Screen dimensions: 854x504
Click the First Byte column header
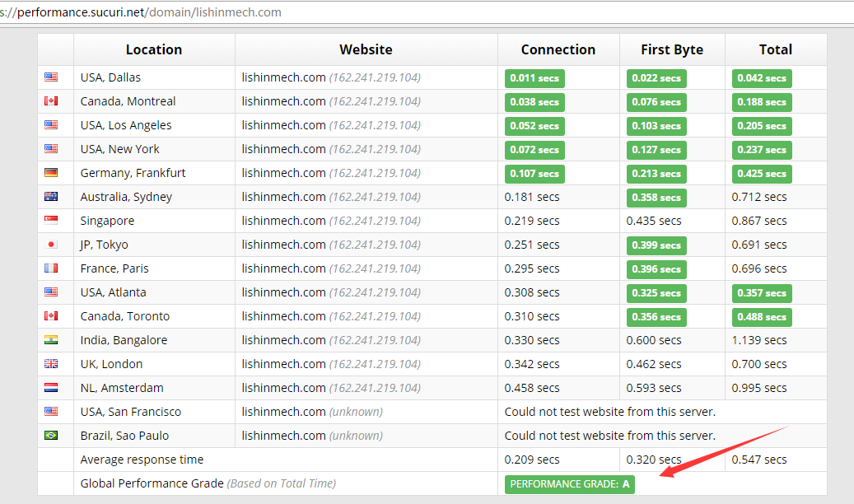pos(671,49)
